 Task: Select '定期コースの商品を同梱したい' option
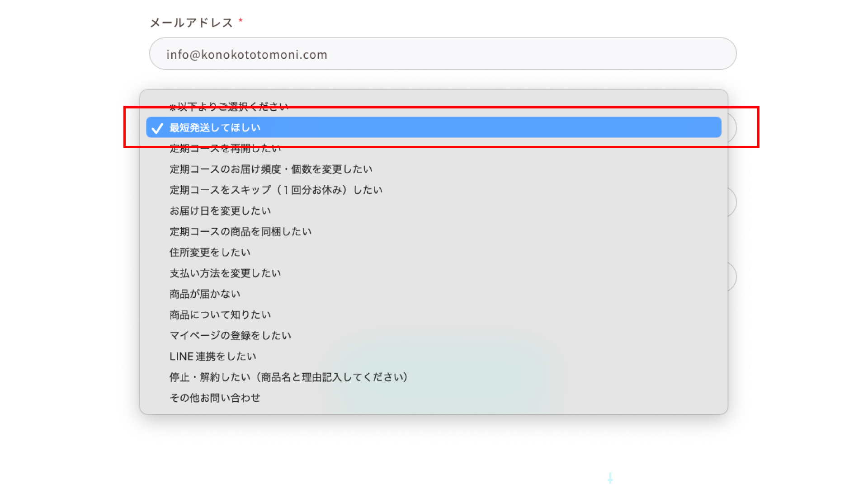(x=434, y=231)
